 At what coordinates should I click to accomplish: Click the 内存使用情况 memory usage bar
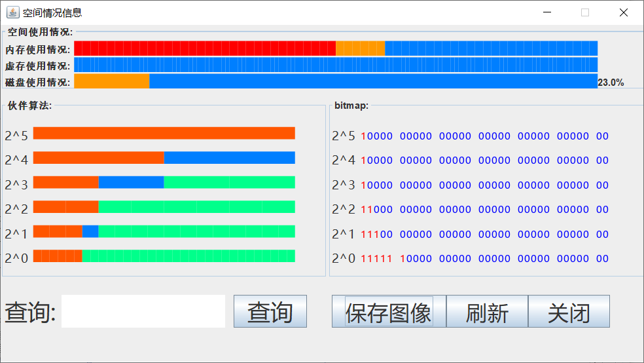[336, 48]
